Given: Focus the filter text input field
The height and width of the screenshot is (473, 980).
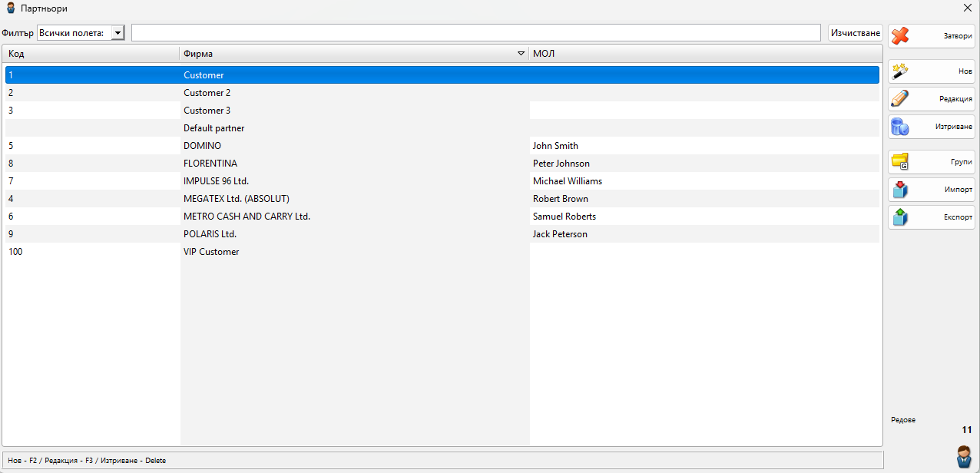Looking at the screenshot, I should point(475,33).
